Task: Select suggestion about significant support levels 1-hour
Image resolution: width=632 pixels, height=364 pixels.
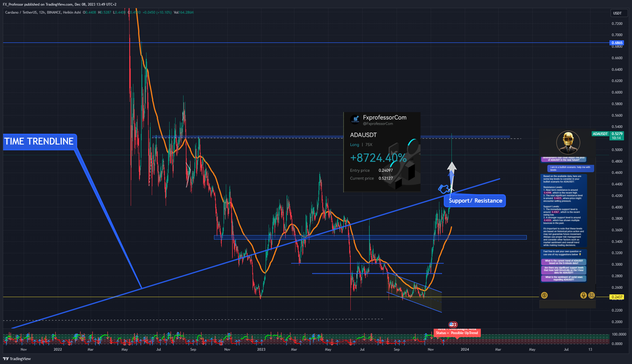Action: pyautogui.click(x=564, y=270)
